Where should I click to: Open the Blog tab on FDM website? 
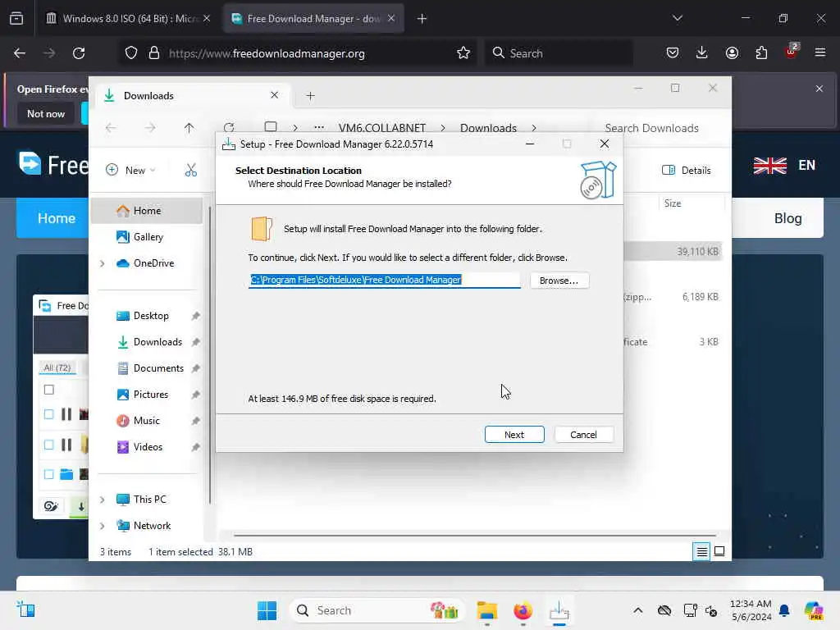787,218
